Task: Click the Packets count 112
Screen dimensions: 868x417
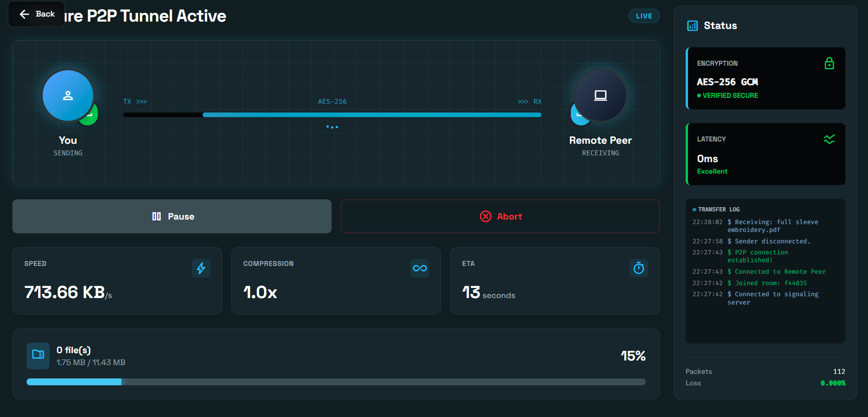Action: pyautogui.click(x=839, y=372)
